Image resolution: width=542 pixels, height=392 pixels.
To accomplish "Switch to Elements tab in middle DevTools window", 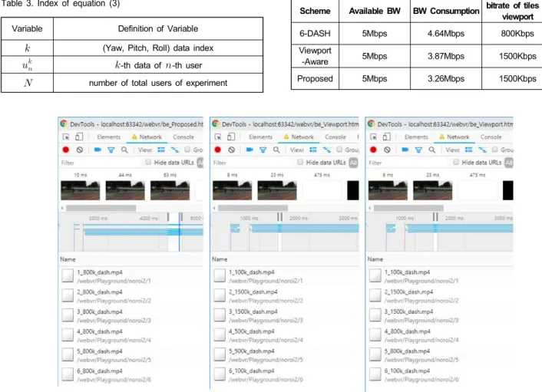I will pos(260,137).
